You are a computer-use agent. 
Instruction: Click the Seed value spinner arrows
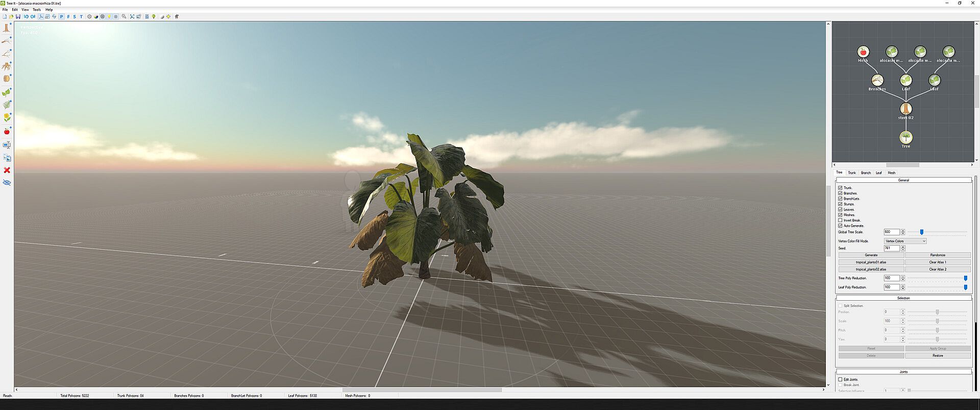pyautogui.click(x=903, y=248)
